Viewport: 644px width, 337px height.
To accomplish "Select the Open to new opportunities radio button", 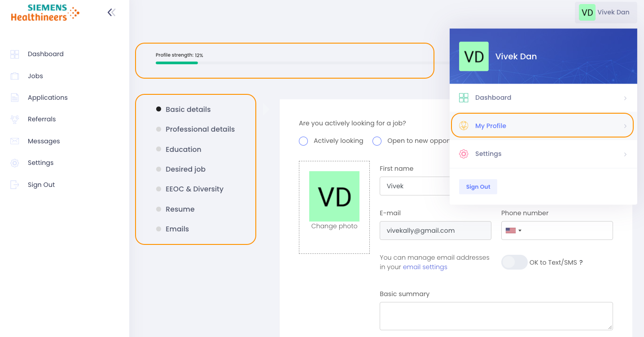I will tap(377, 141).
